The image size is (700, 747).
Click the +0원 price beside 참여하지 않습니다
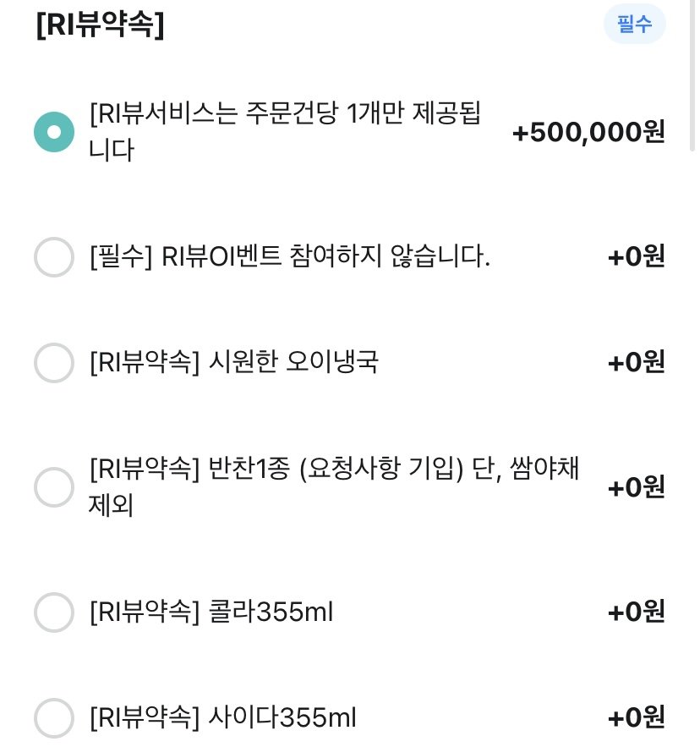[636, 256]
